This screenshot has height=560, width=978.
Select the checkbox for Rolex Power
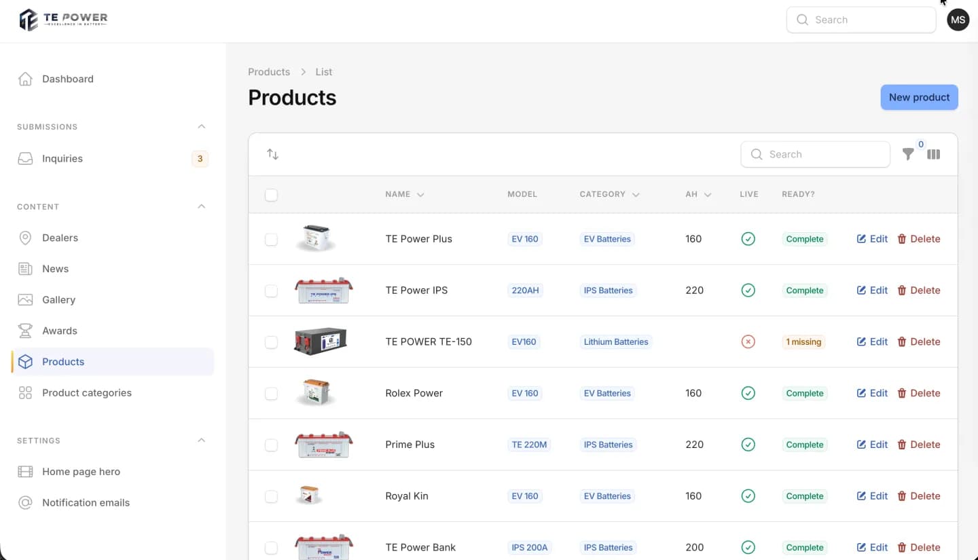(271, 393)
